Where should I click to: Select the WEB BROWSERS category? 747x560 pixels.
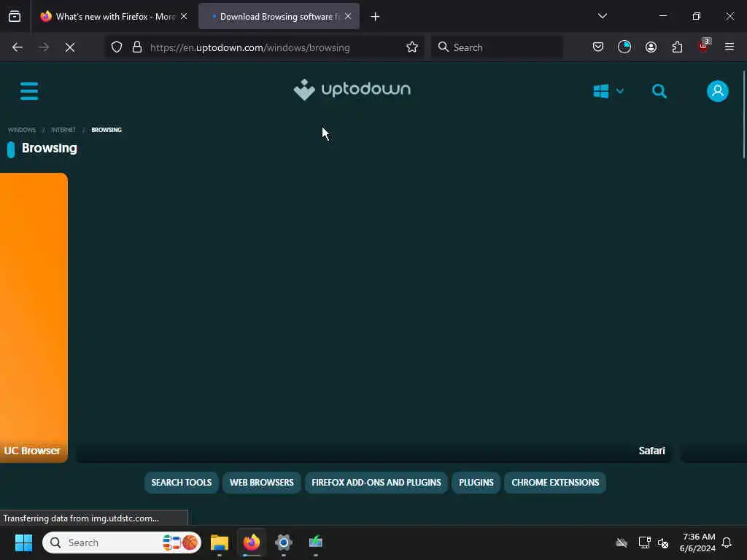(x=262, y=483)
